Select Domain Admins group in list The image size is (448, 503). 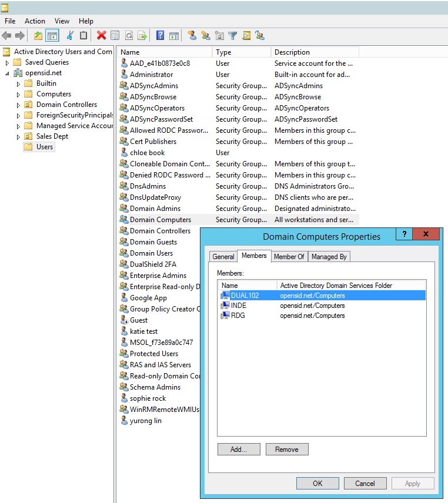click(x=155, y=209)
